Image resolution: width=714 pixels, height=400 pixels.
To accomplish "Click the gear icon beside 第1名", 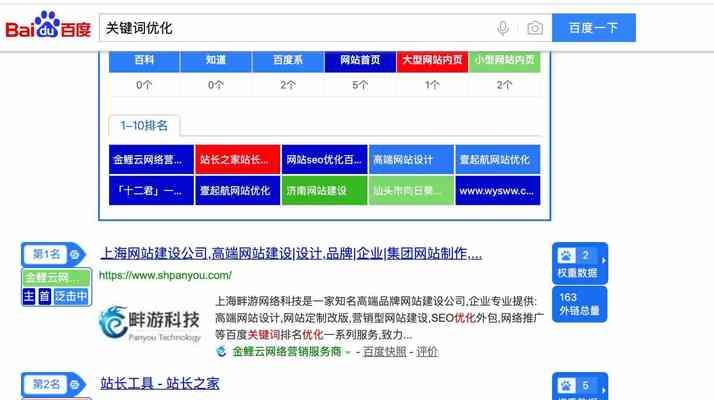I will (74, 254).
